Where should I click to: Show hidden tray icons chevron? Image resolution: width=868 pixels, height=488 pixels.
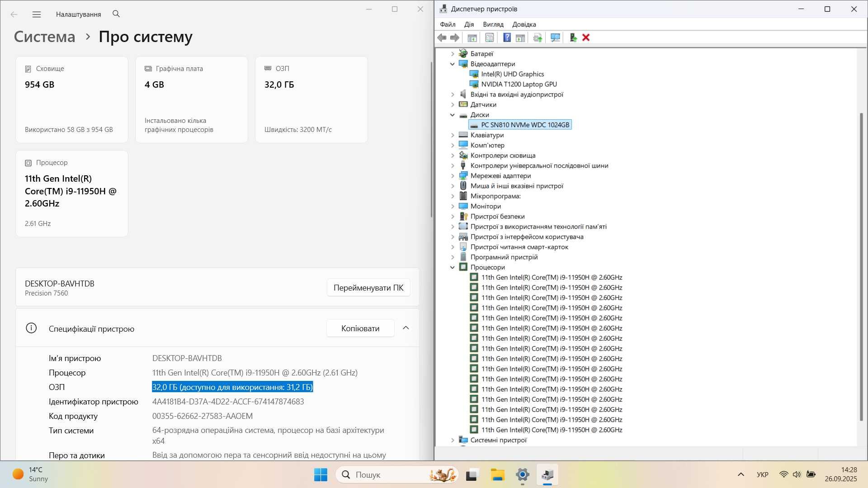[741, 474]
